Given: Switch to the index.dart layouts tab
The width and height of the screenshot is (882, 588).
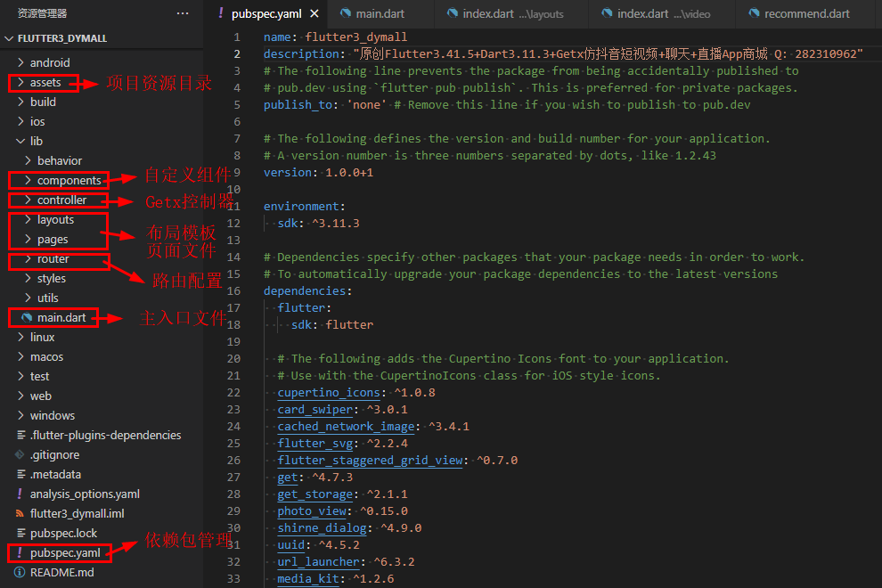Looking at the screenshot, I should click(512, 13).
